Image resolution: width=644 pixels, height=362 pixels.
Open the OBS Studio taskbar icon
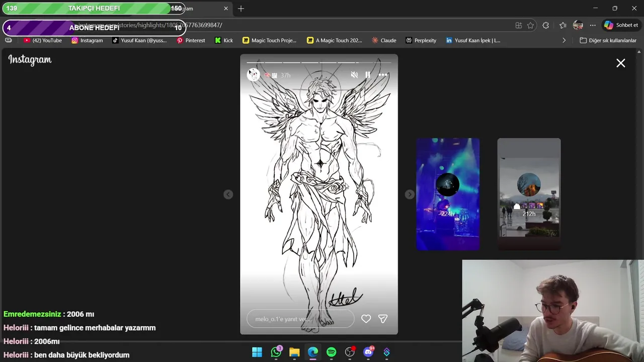click(350, 352)
